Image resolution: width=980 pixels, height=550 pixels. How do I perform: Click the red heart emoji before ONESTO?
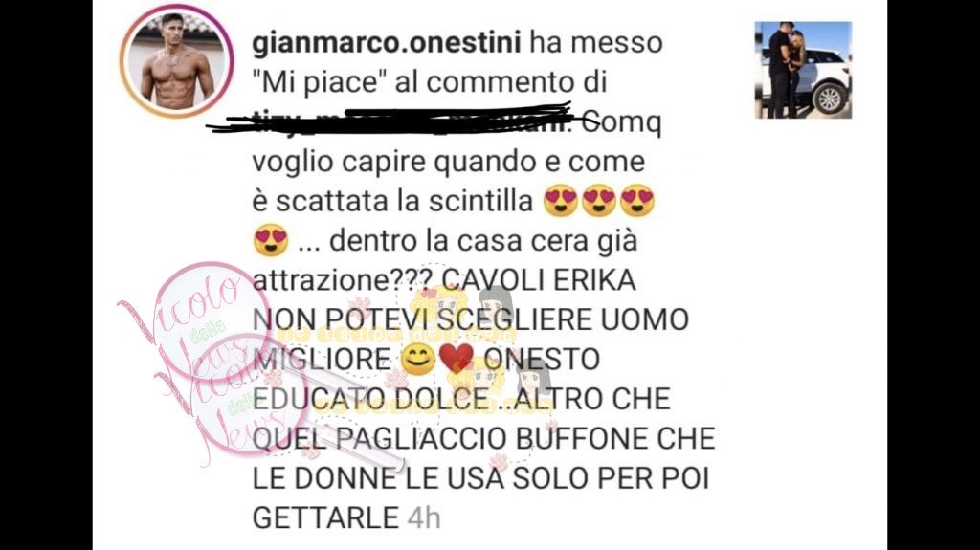tap(457, 360)
